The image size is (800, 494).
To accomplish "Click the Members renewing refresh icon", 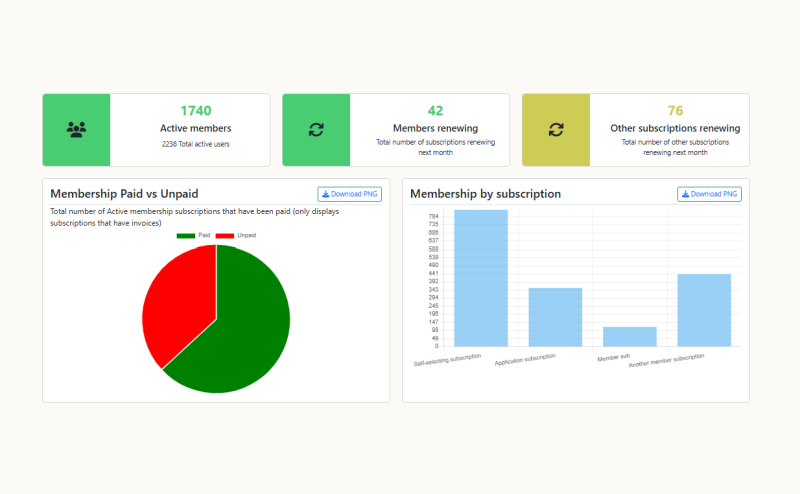I will click(x=316, y=130).
